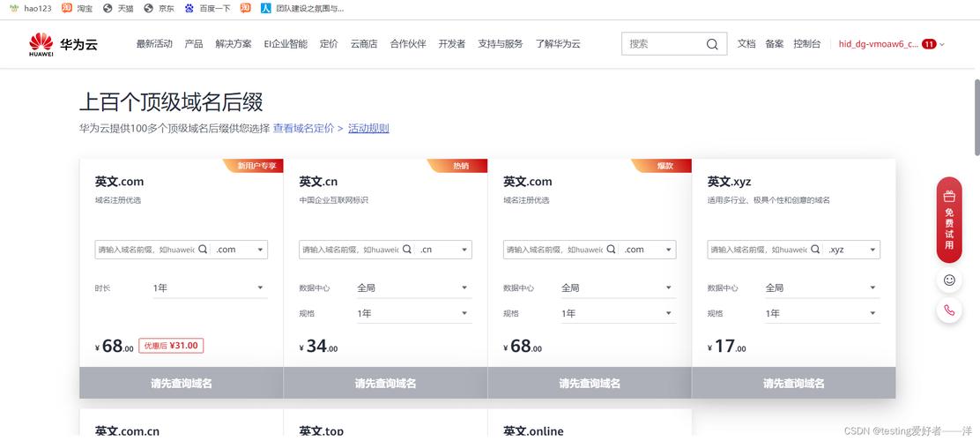980x441 pixels.
Task: Click the 上百个顶级域名后缀 heading
Action: pos(171,101)
